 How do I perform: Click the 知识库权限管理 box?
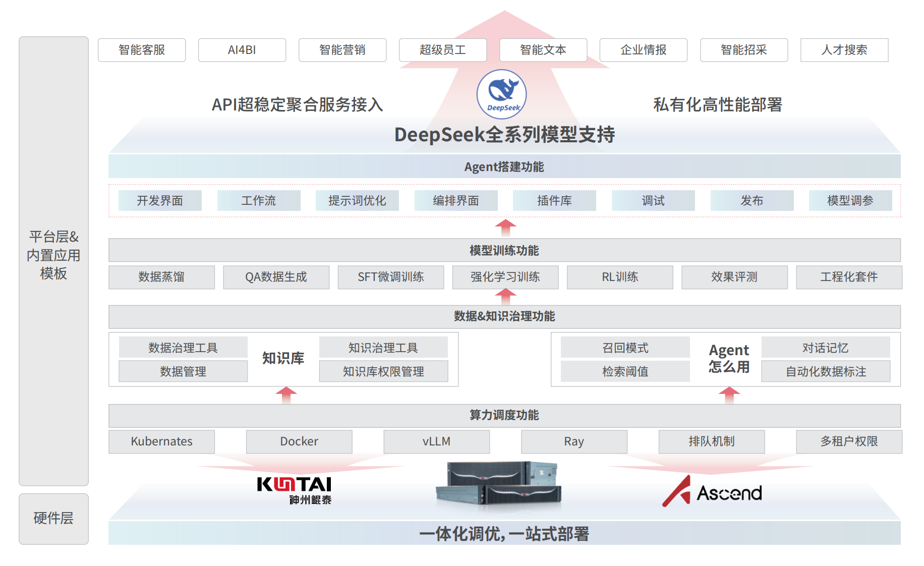(x=383, y=371)
